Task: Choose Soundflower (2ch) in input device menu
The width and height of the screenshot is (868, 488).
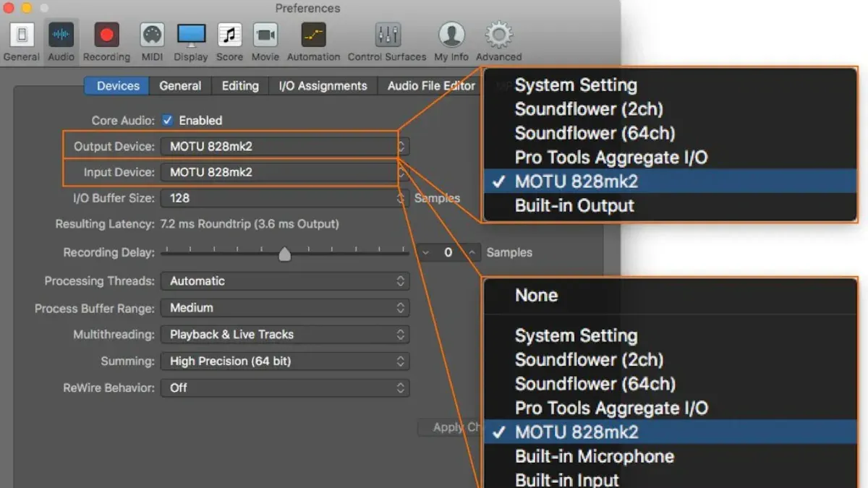Action: (x=670, y=359)
